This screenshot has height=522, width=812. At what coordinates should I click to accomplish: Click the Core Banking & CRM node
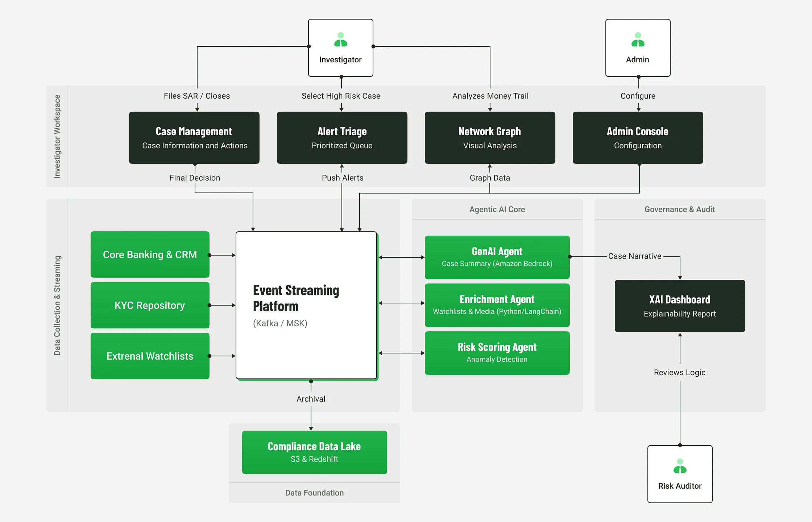click(150, 254)
